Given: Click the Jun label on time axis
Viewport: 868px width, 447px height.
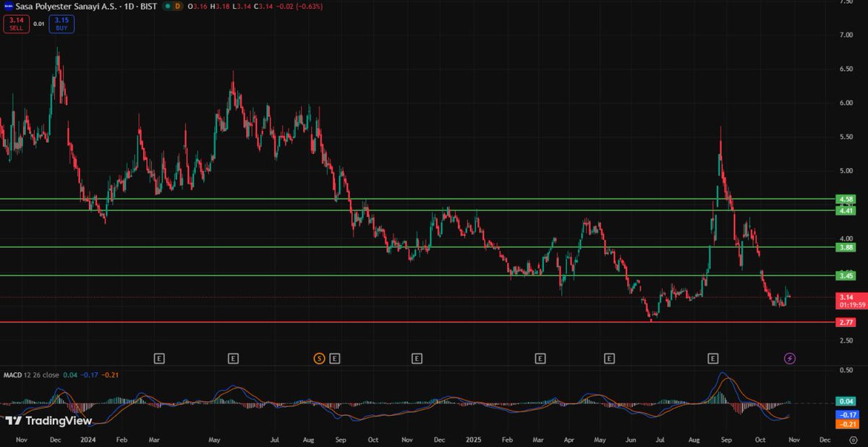Looking at the screenshot, I should [x=631, y=439].
